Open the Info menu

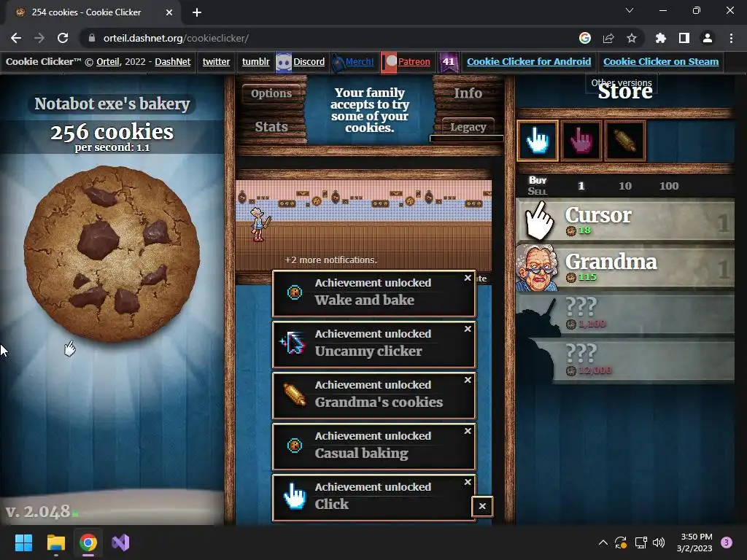coord(468,93)
